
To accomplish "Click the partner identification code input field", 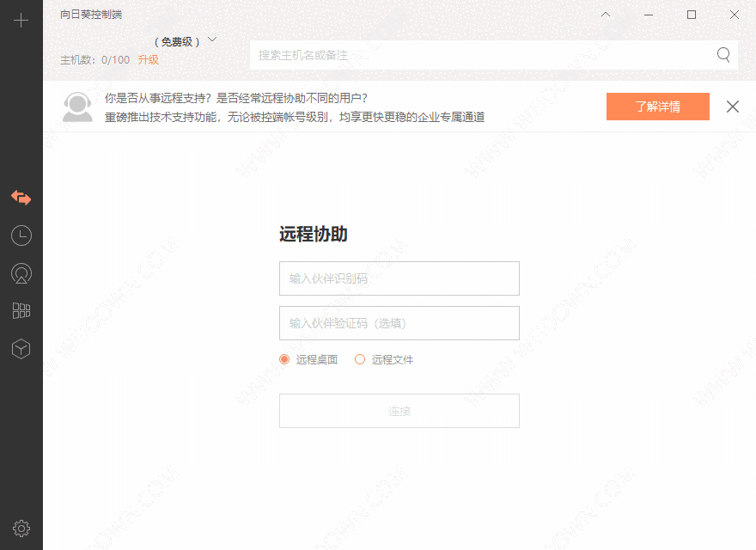I will point(399,278).
